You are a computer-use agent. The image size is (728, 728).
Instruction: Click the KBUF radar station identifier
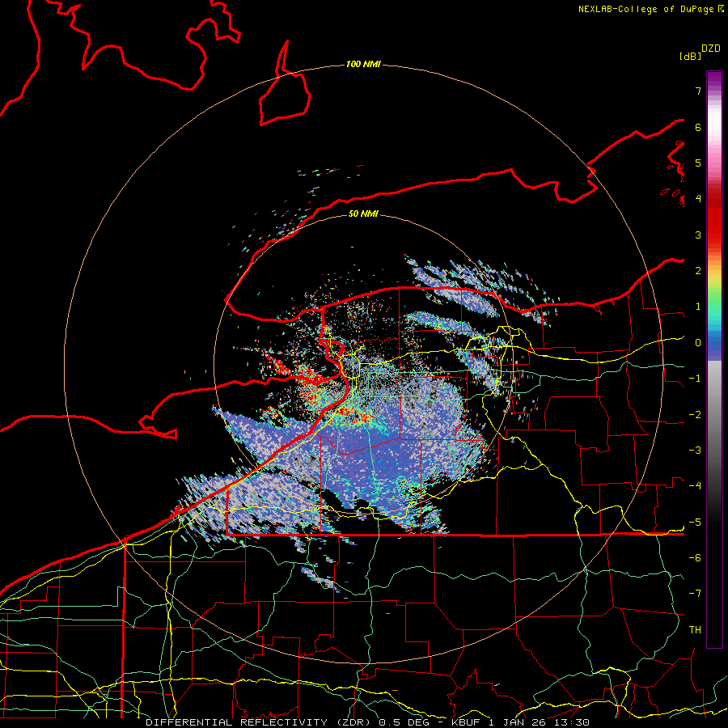pyautogui.click(x=466, y=722)
